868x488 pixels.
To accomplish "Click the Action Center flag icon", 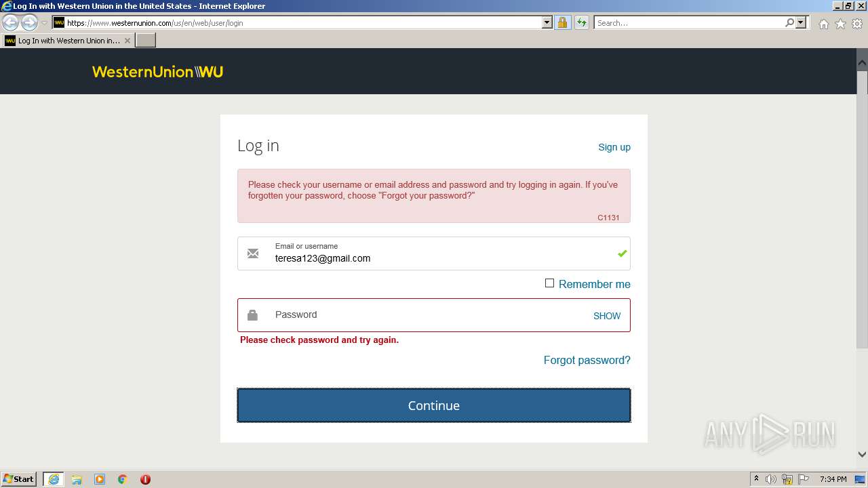I will coord(804,479).
